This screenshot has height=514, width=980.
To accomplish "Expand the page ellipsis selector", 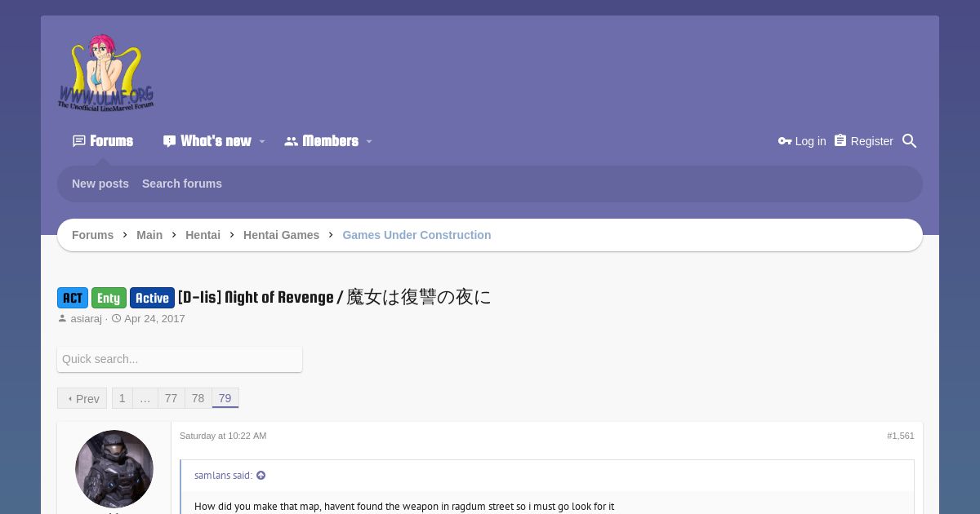I will click(x=145, y=398).
